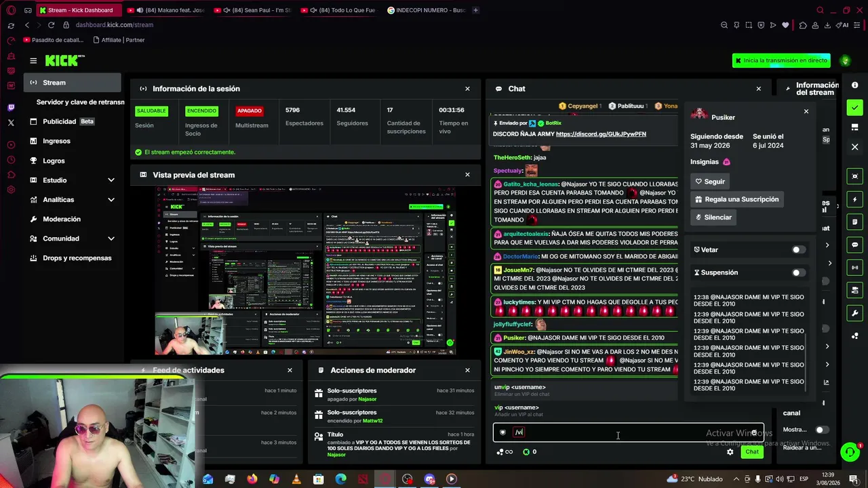Screen dimensions: 868x488
Task: Select Stream in the Kick sidebar
Action: pos(73,83)
